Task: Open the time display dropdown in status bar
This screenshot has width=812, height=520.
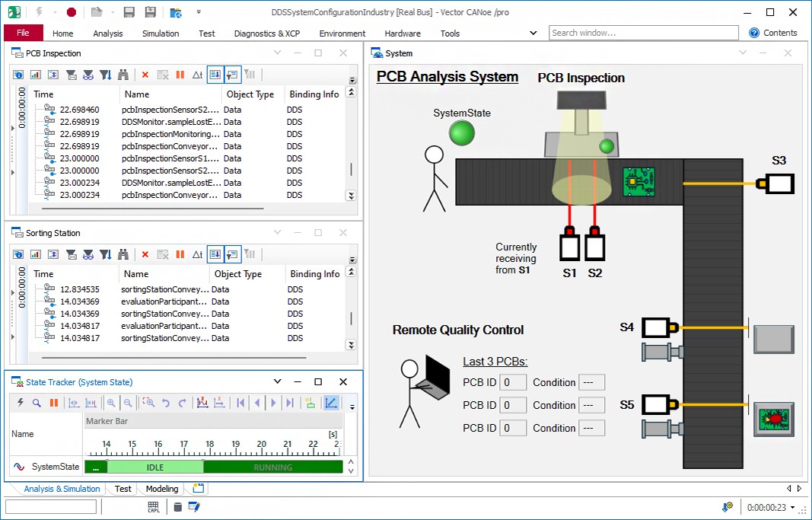Action: pos(793,507)
